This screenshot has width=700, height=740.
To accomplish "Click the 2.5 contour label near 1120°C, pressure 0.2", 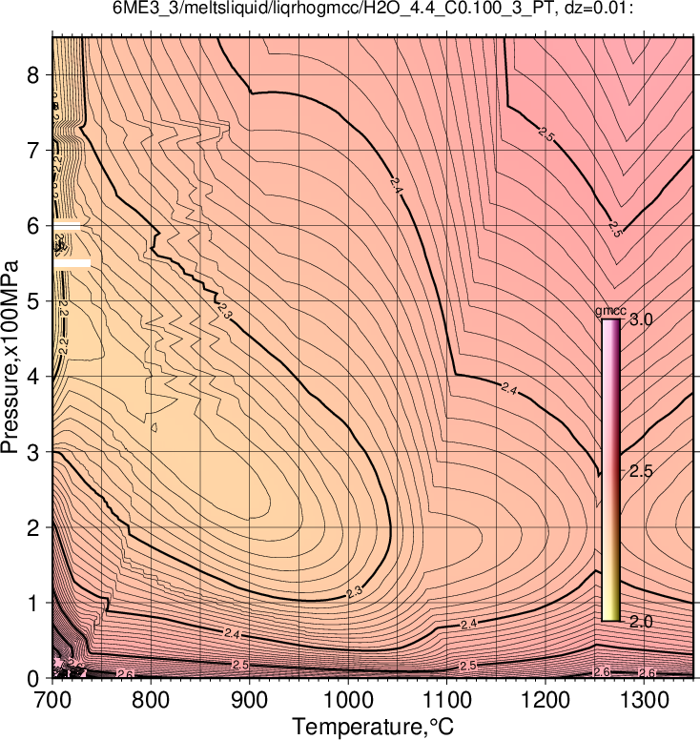I will coord(467,666).
